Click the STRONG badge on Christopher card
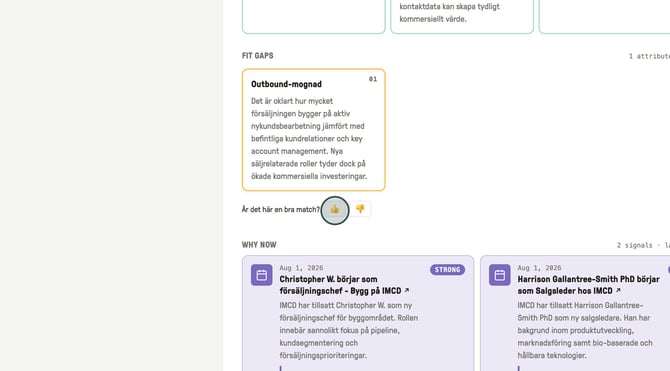This screenshot has width=670, height=371. click(447, 270)
